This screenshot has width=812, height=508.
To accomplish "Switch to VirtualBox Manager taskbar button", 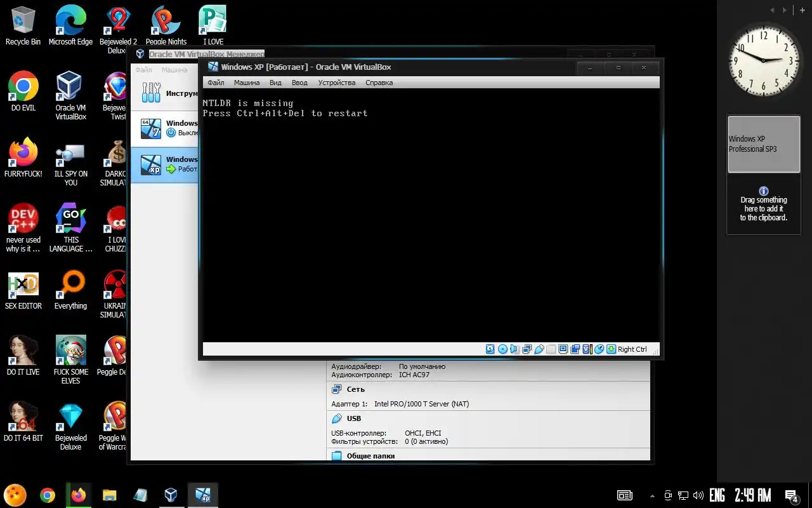I will (x=171, y=495).
